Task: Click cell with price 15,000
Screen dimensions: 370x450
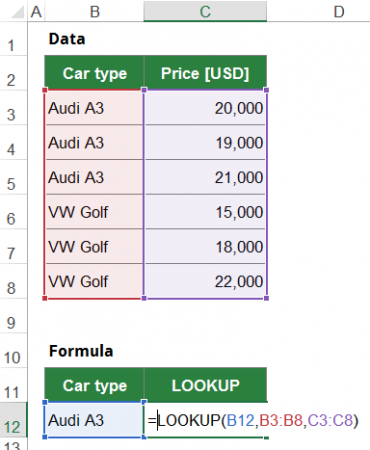Action: [205, 212]
